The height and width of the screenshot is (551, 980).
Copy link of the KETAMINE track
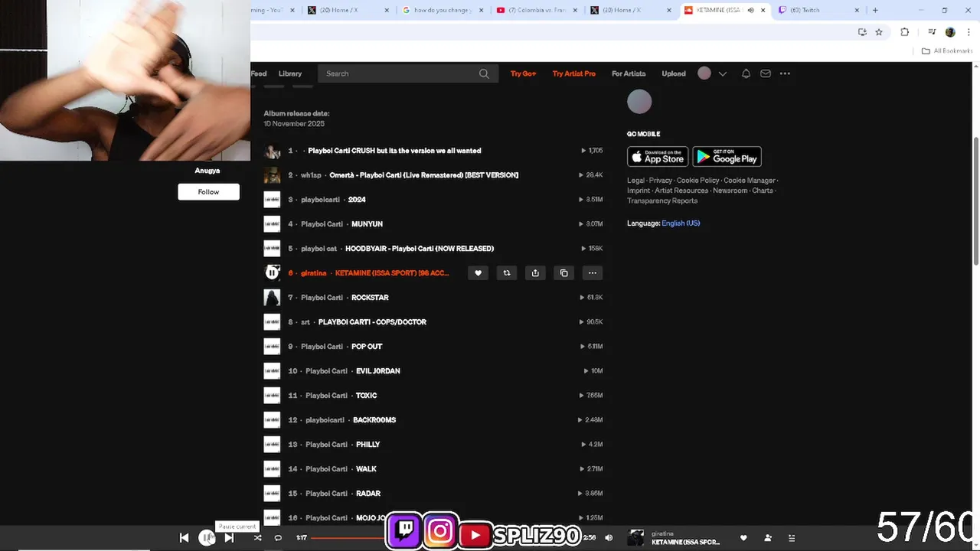[x=563, y=272]
